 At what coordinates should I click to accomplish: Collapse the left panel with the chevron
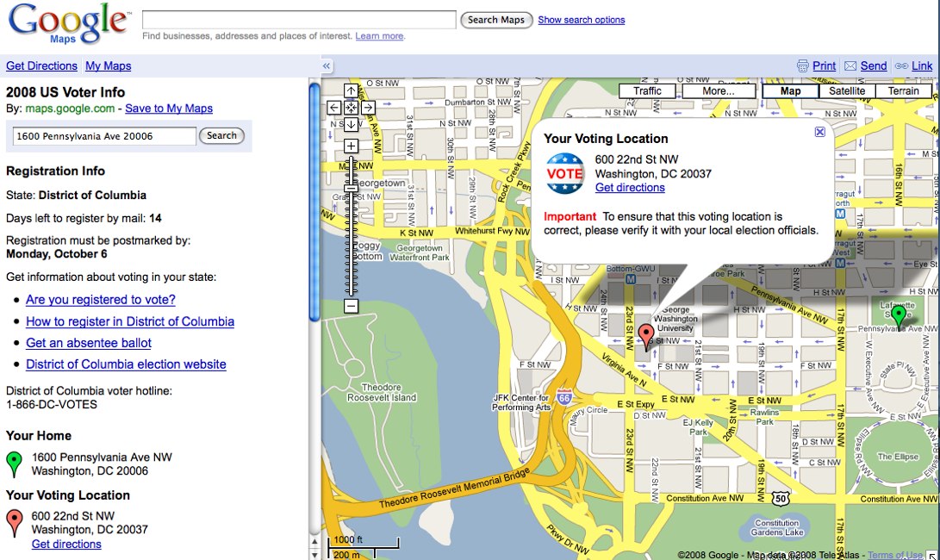coord(327,66)
